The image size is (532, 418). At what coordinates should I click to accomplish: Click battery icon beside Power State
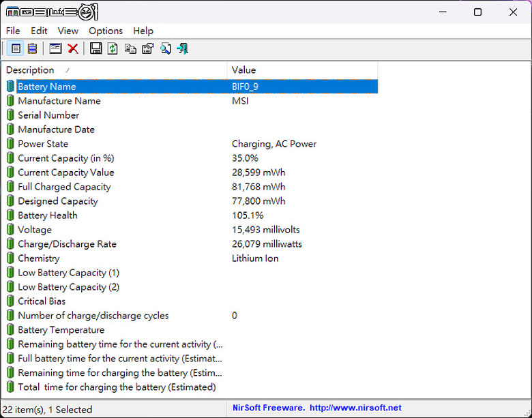[x=10, y=144]
